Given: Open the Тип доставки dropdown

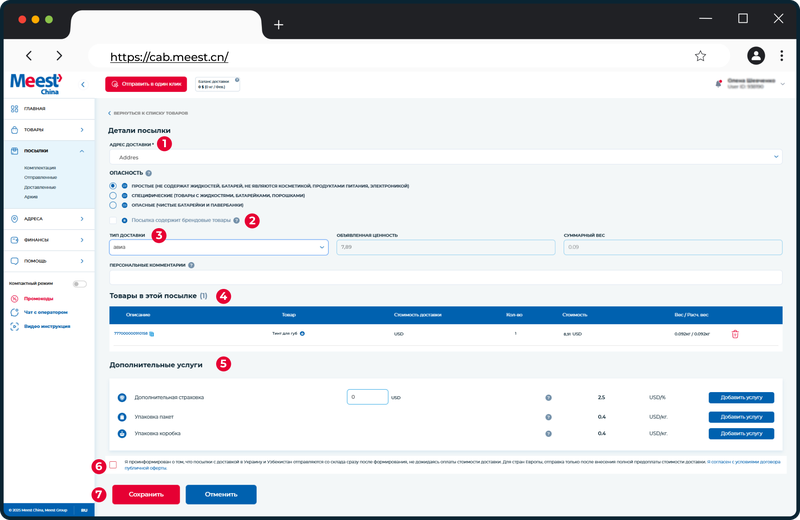Looking at the screenshot, I should tap(218, 247).
